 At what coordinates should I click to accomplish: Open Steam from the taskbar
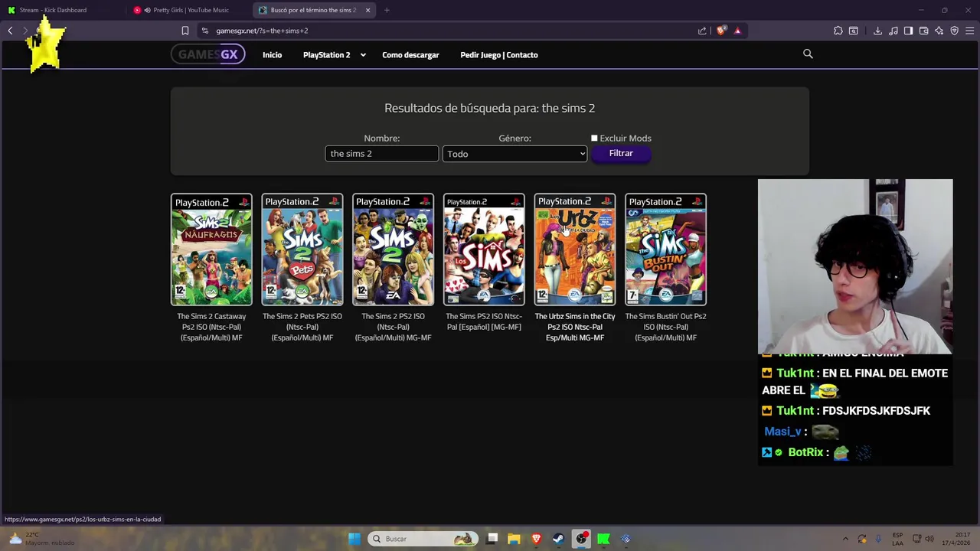point(559,539)
